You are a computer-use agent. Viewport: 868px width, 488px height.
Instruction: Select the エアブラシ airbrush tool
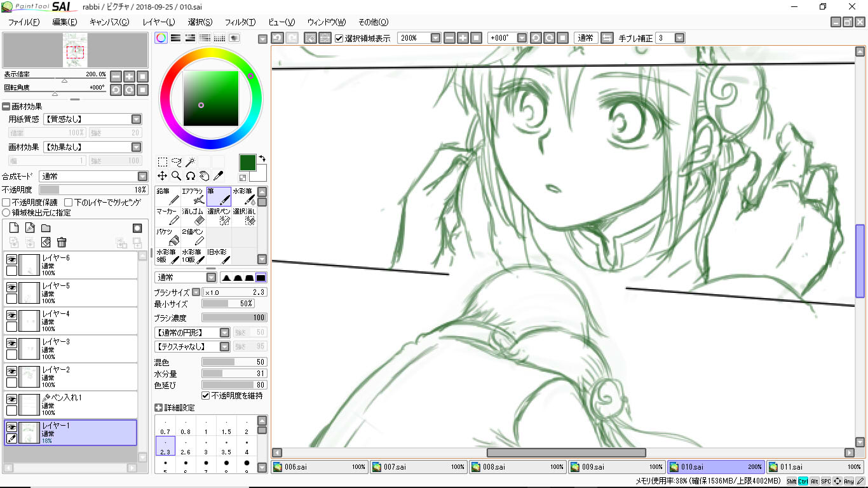pyautogui.click(x=193, y=196)
